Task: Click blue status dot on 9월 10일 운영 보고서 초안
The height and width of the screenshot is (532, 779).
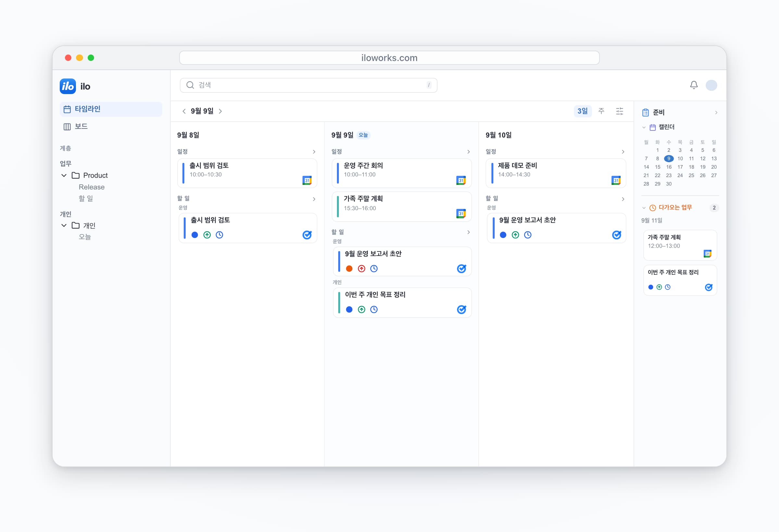Action: coord(503,235)
